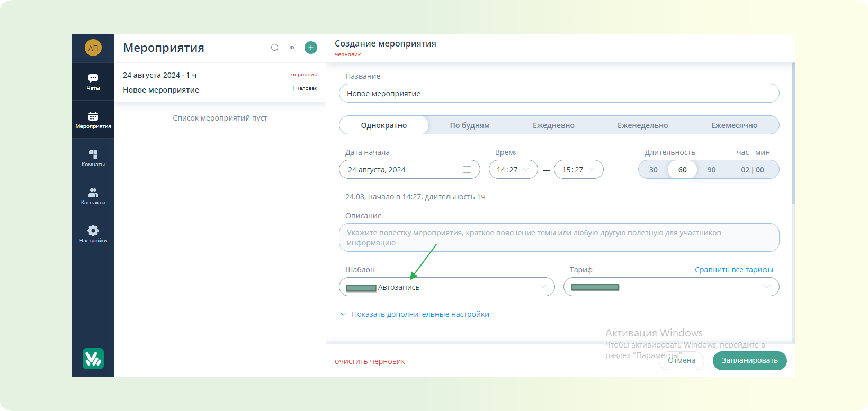Click the Название name input field
The image size is (868, 411).
coord(559,93)
